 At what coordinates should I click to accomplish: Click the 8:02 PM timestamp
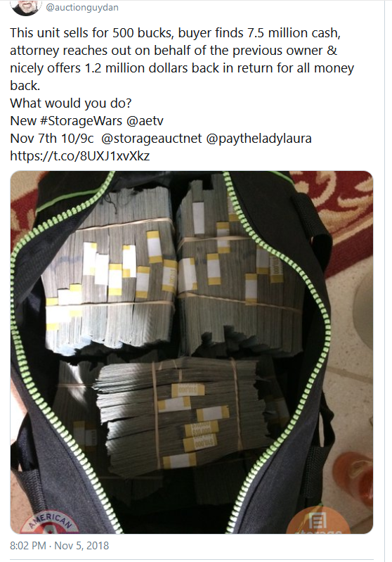pyautogui.click(x=28, y=546)
